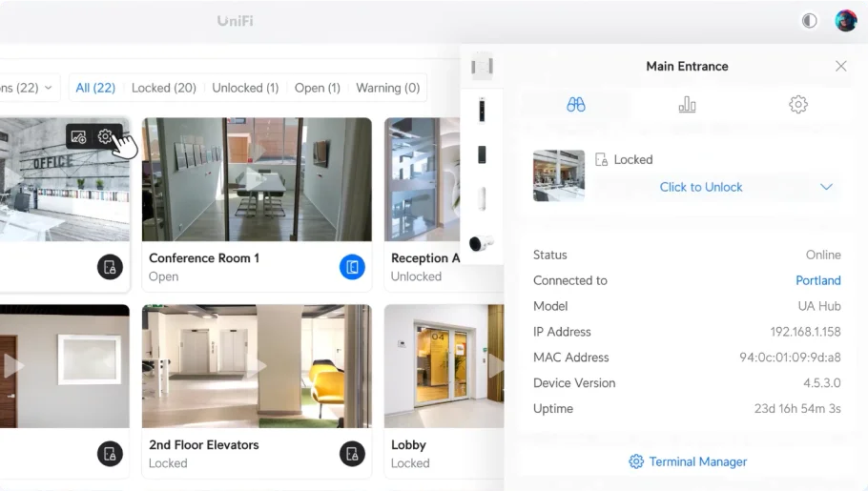Screen dimensions: 868x491
Task: Select the black intercom reader device icon
Action: coord(482,110)
